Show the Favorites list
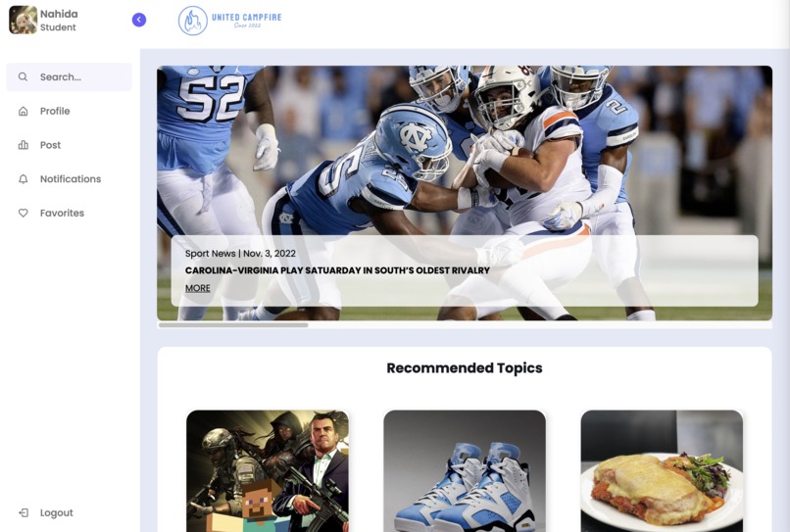Screen dimensions: 790x532 point(62,214)
